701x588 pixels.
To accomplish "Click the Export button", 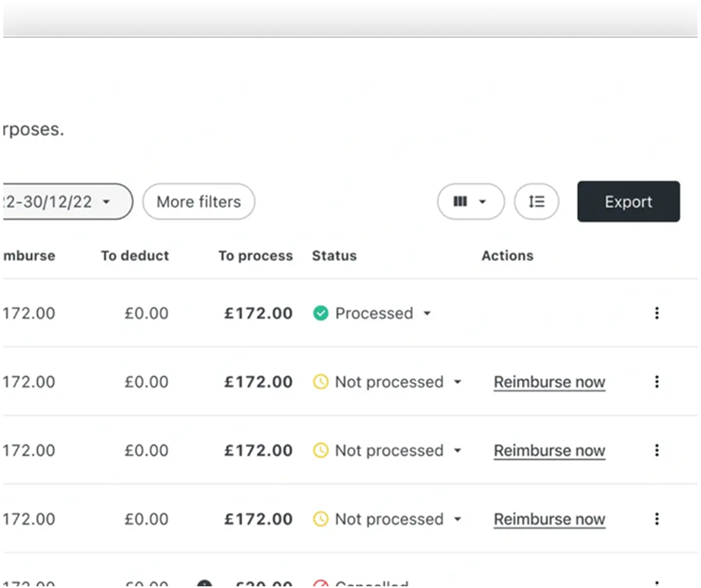I will (x=629, y=201).
